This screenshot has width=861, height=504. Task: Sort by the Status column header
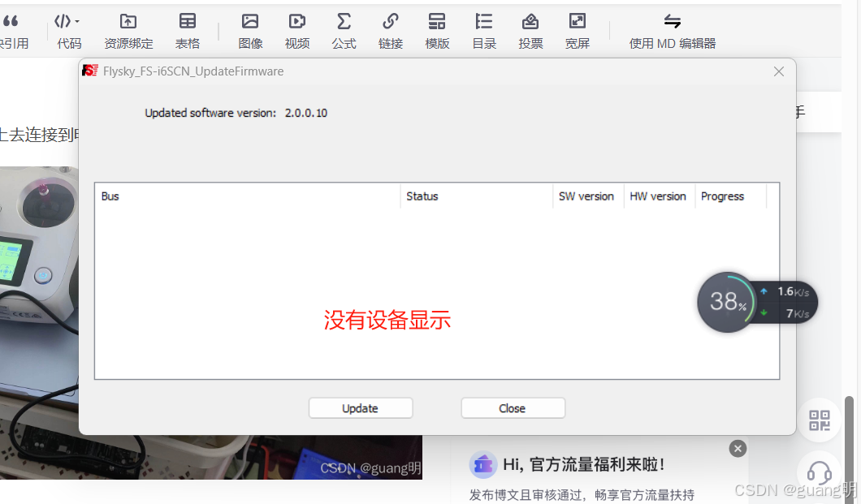(x=477, y=196)
